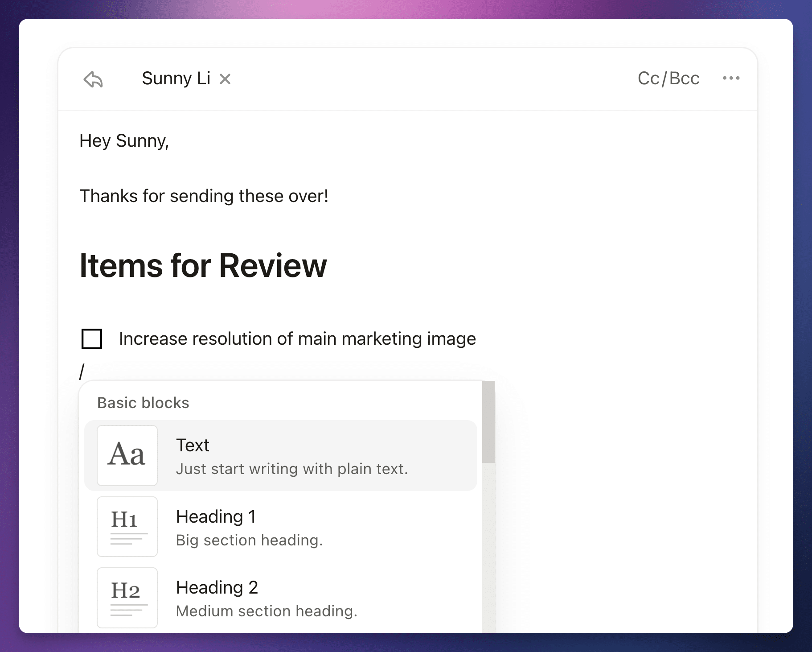Choose Heading 2 from the block menu
812x652 pixels.
point(281,598)
